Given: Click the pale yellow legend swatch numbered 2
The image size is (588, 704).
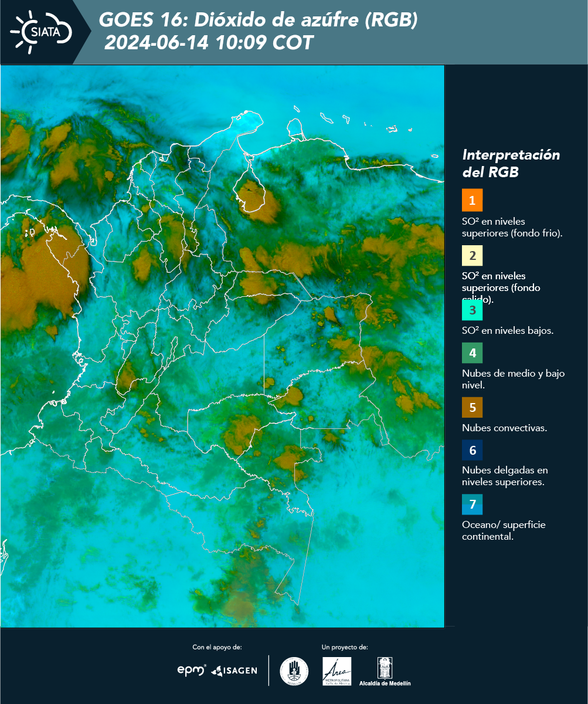Looking at the screenshot, I should [472, 255].
